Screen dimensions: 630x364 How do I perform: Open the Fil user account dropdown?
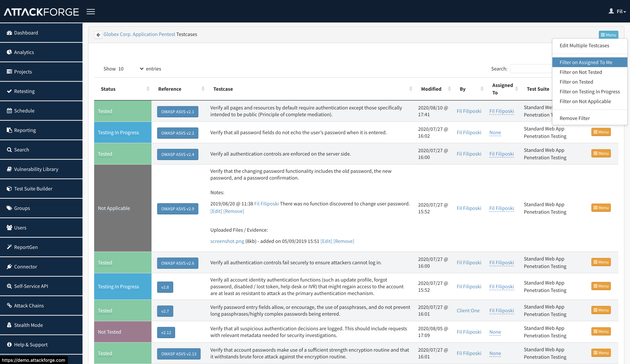(617, 11)
